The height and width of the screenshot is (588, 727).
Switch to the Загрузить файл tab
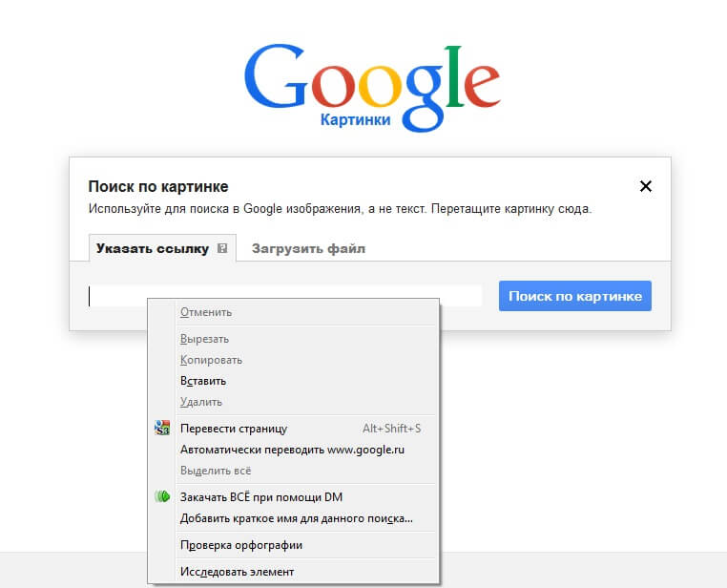pos(308,248)
